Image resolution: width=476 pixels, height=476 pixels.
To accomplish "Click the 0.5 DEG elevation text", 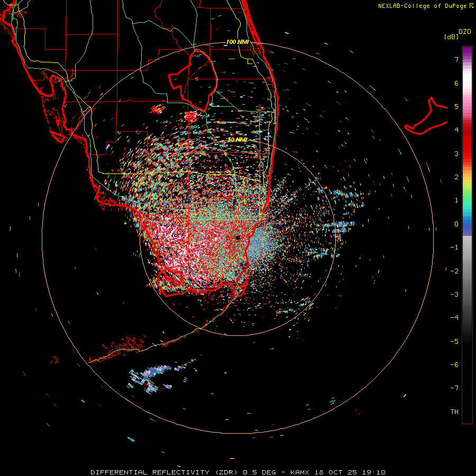I will point(260,472).
